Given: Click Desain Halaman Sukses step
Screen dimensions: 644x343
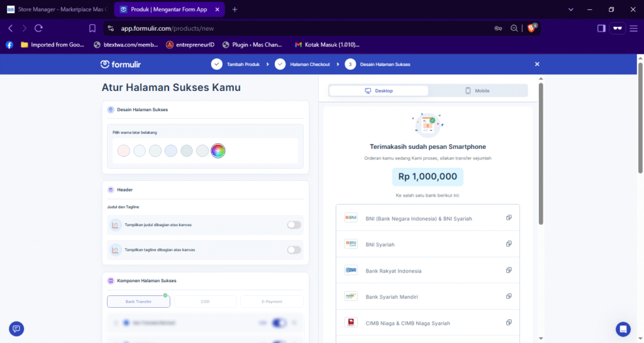Looking at the screenshot, I should point(378,65).
